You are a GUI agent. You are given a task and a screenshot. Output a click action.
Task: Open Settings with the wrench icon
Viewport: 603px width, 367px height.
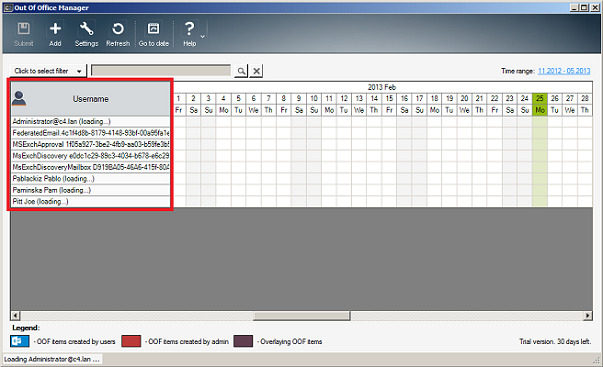(86, 34)
